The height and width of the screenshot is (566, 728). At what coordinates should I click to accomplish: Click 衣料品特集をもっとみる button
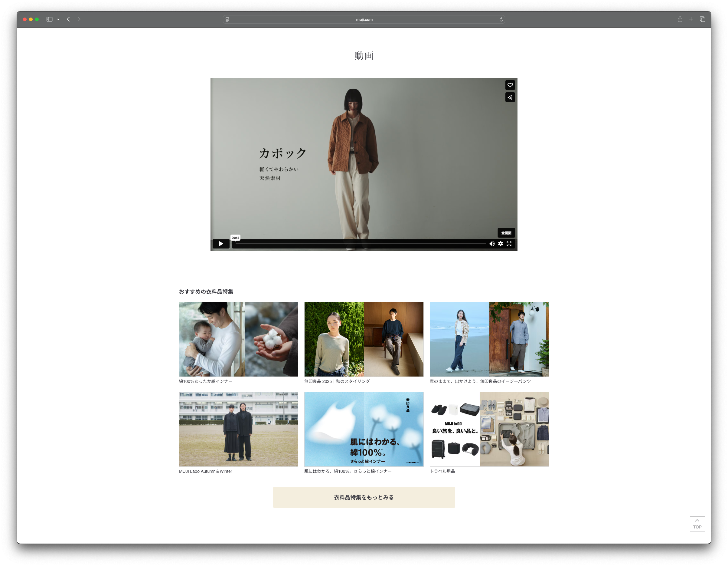tap(364, 497)
